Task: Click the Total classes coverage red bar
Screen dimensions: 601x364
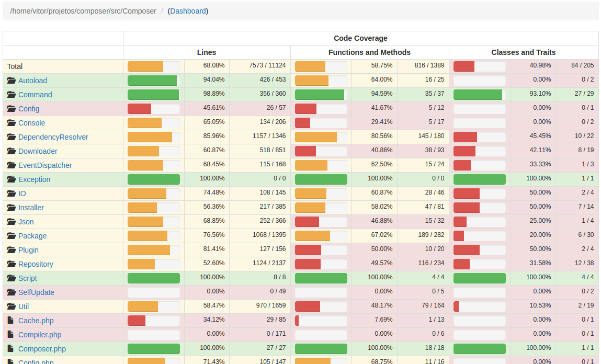Action: 464,66
